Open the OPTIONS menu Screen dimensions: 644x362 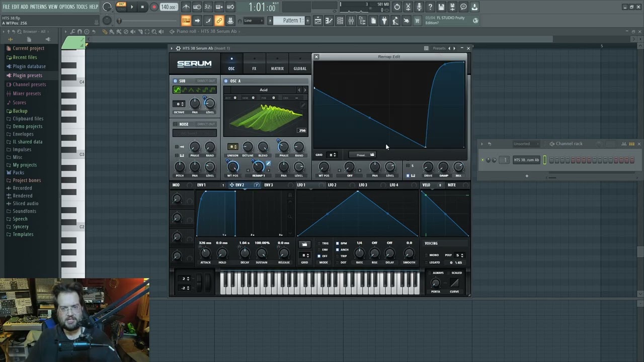pos(67,7)
